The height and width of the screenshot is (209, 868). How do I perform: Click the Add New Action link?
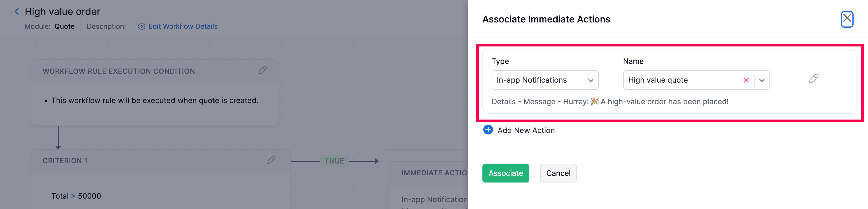(x=526, y=130)
